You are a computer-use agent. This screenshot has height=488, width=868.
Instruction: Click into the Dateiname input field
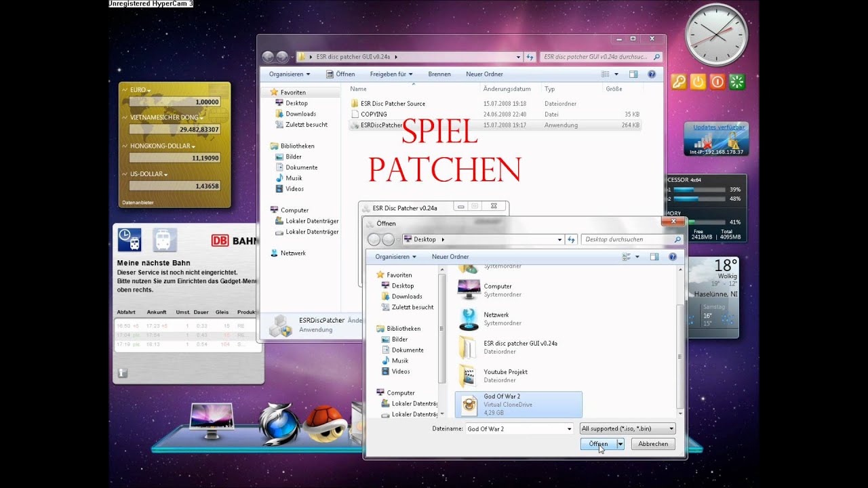[515, 429]
